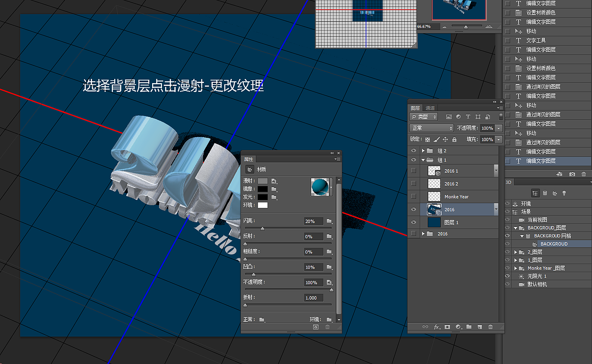
Task: Click the 折射 refraction value field
Action: coord(314,297)
